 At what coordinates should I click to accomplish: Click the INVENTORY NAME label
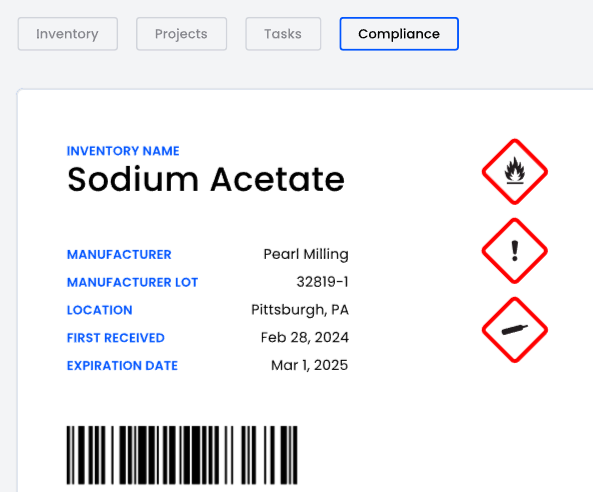pos(123,151)
